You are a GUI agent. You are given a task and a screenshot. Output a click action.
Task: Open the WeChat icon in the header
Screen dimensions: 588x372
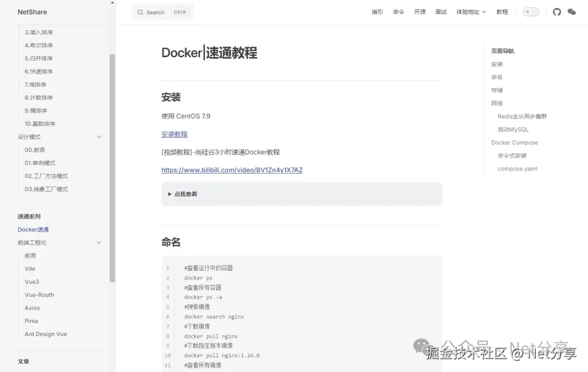pyautogui.click(x=572, y=12)
